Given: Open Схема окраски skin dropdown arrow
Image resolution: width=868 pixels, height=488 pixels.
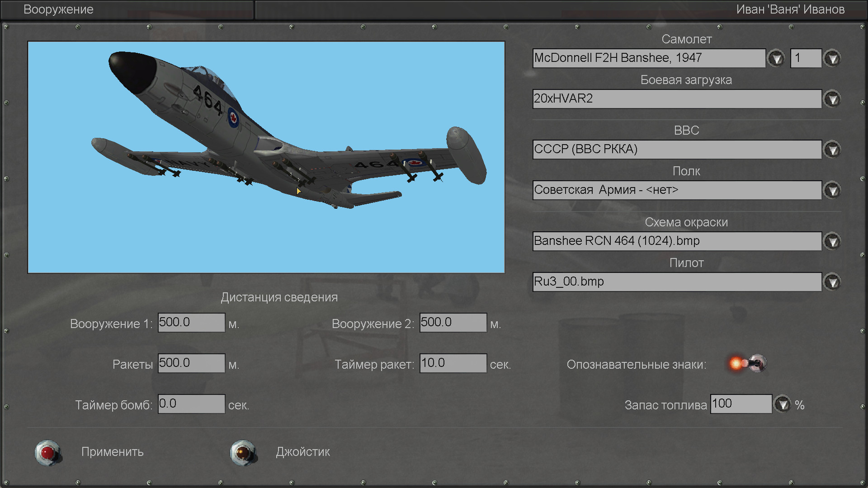Looking at the screenshot, I should point(832,241).
